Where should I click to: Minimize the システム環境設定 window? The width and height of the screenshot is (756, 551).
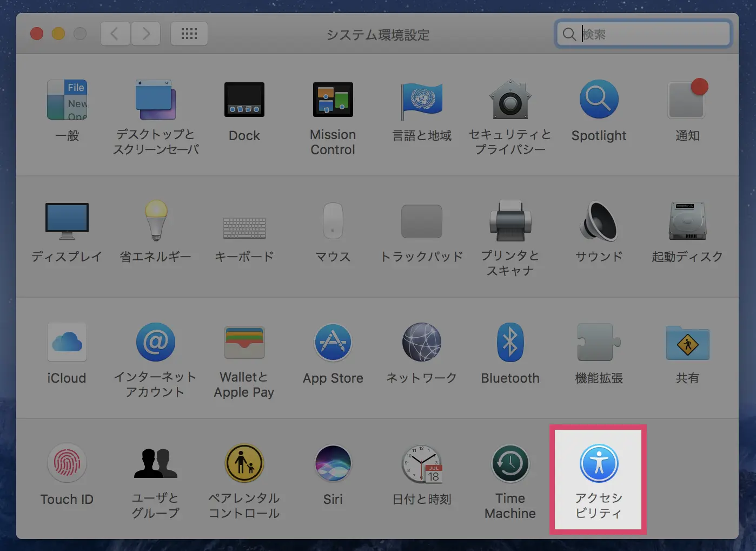(x=58, y=34)
